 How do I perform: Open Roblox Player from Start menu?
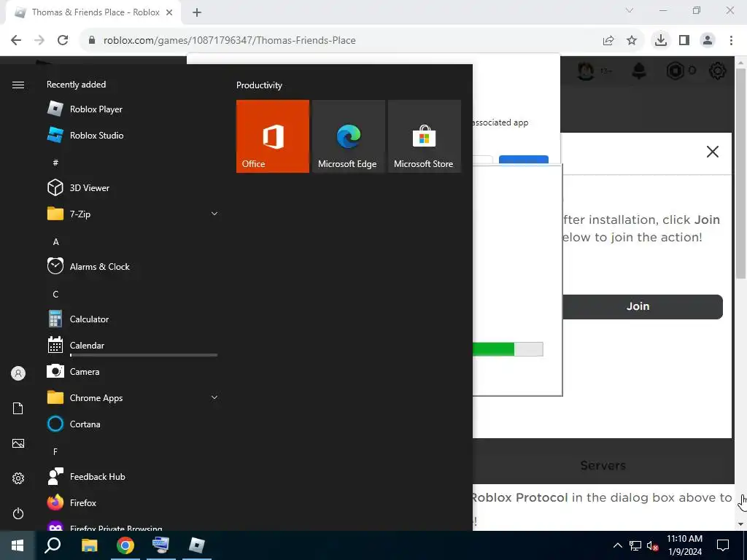click(x=133, y=109)
